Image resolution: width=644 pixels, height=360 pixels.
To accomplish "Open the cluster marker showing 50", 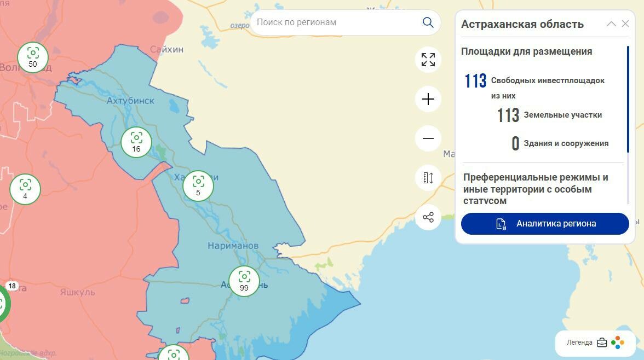I will pyautogui.click(x=33, y=57).
